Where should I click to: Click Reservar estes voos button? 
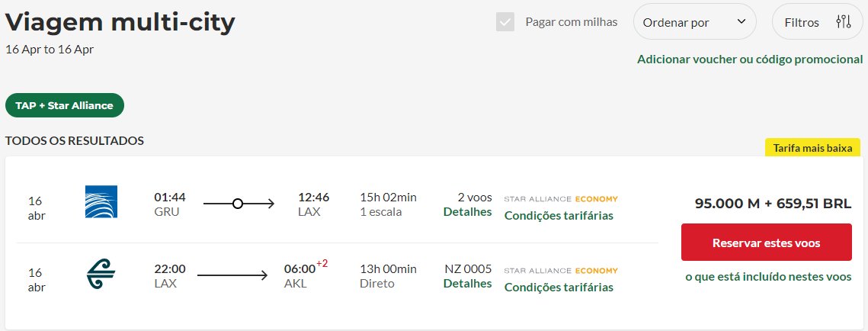[766, 243]
